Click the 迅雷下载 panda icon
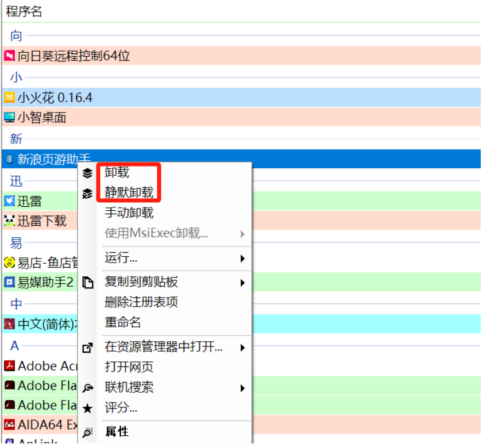This screenshot has width=498, height=448. tap(9, 221)
